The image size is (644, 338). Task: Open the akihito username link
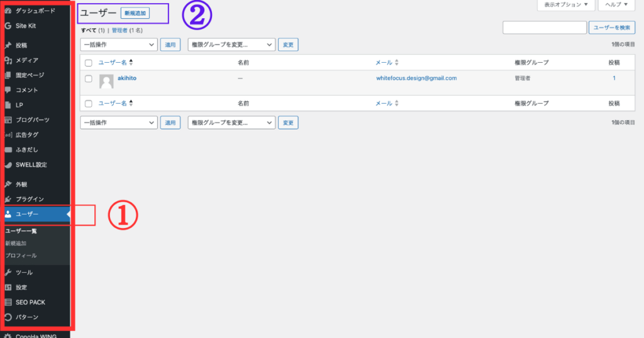(127, 78)
